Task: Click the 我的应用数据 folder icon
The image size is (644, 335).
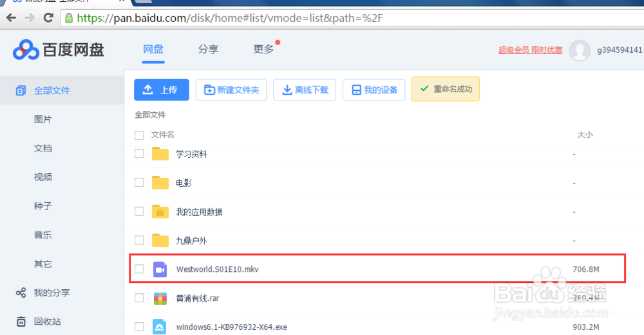Action: [160, 211]
